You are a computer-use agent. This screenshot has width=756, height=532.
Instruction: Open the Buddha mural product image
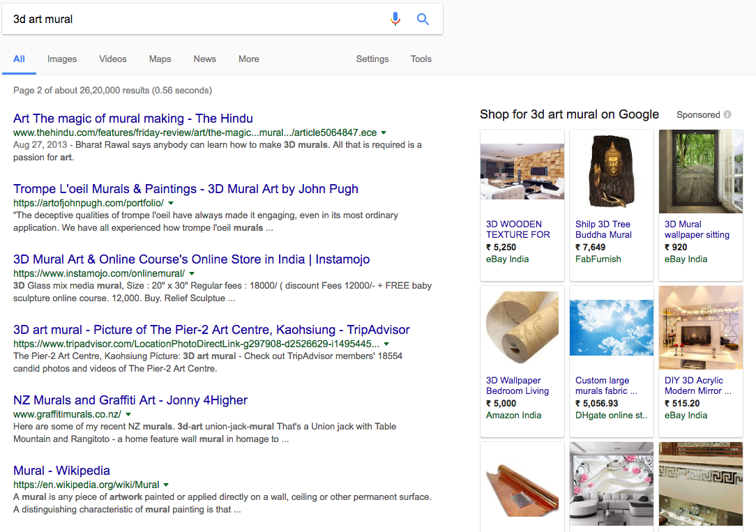tap(611, 172)
